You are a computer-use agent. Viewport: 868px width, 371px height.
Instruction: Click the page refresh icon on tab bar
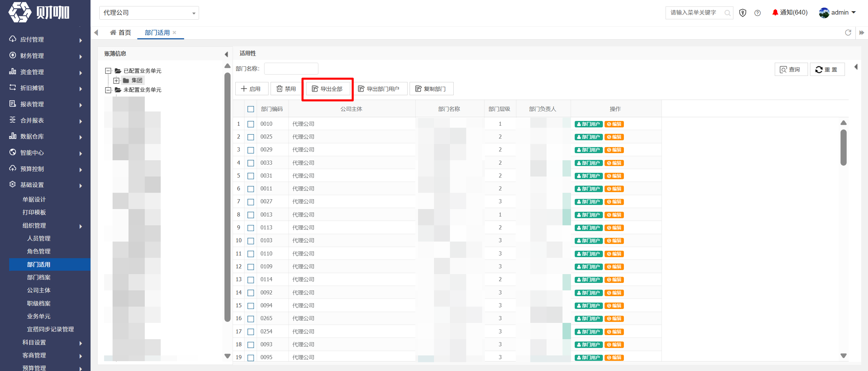click(x=848, y=33)
